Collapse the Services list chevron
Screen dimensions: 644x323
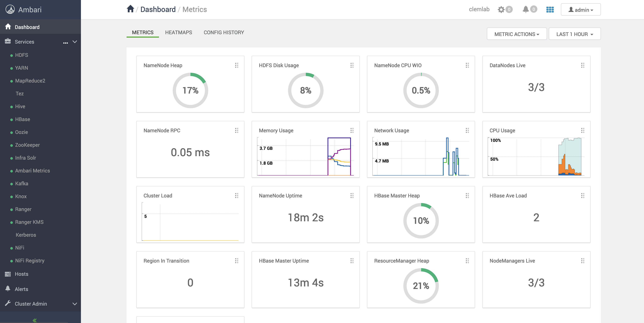(75, 42)
